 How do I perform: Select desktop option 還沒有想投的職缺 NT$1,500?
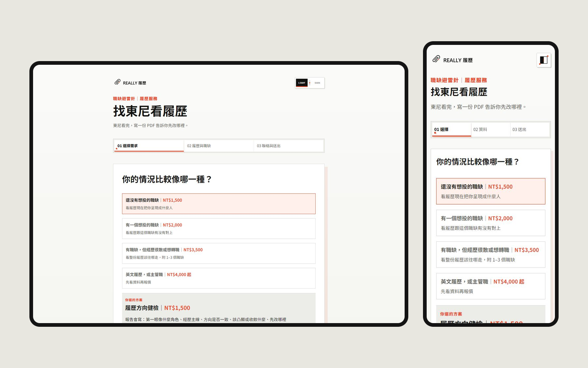click(x=219, y=204)
